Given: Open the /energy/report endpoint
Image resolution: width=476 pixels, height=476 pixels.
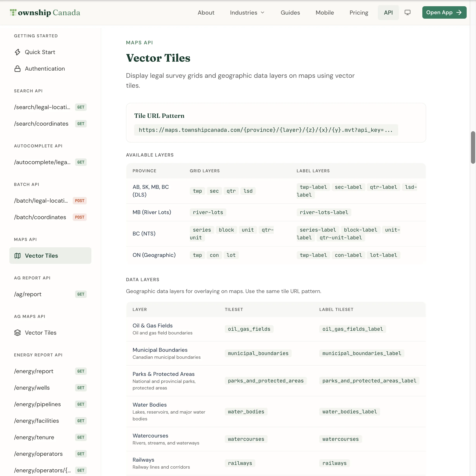Looking at the screenshot, I should pyautogui.click(x=50, y=371).
